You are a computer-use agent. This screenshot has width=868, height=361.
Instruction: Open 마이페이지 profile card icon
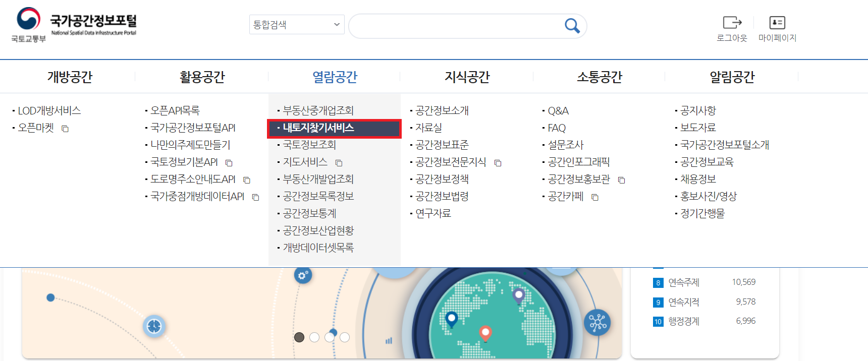777,23
